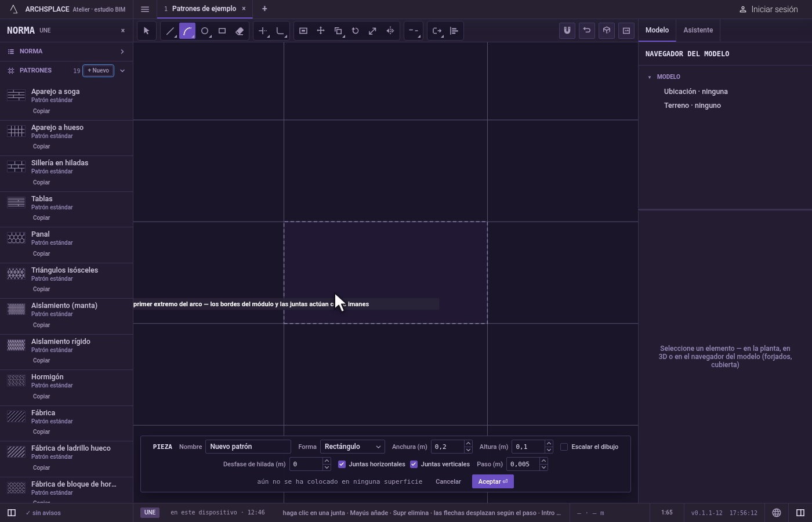The width and height of the screenshot is (812, 522).
Task: Click the mirror/flip tool
Action: pyautogui.click(x=390, y=31)
